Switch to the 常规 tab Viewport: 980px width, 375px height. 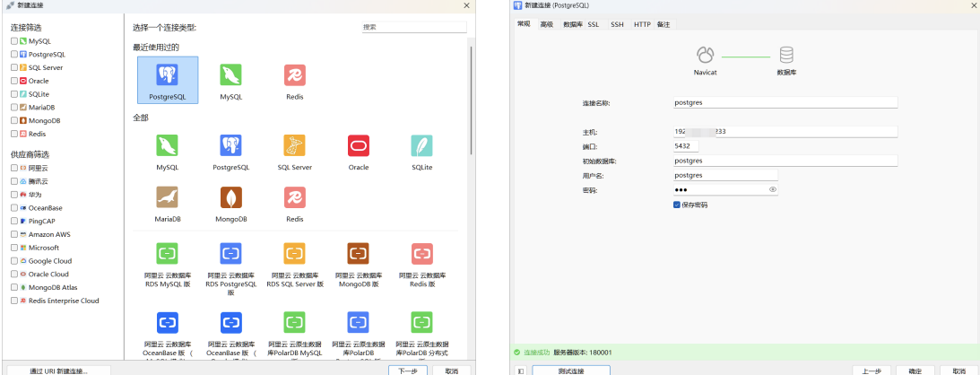[524, 24]
